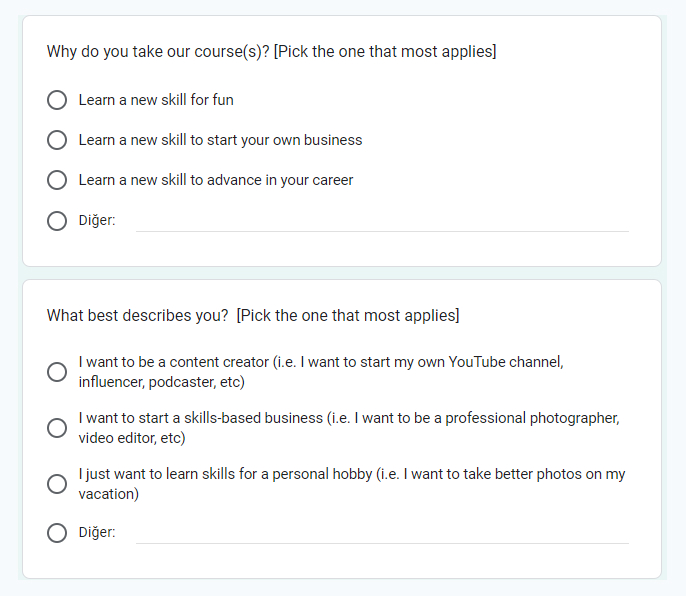Select the first question's 'Diğer' radio button
Screen dimensions: 686x596
57,221
